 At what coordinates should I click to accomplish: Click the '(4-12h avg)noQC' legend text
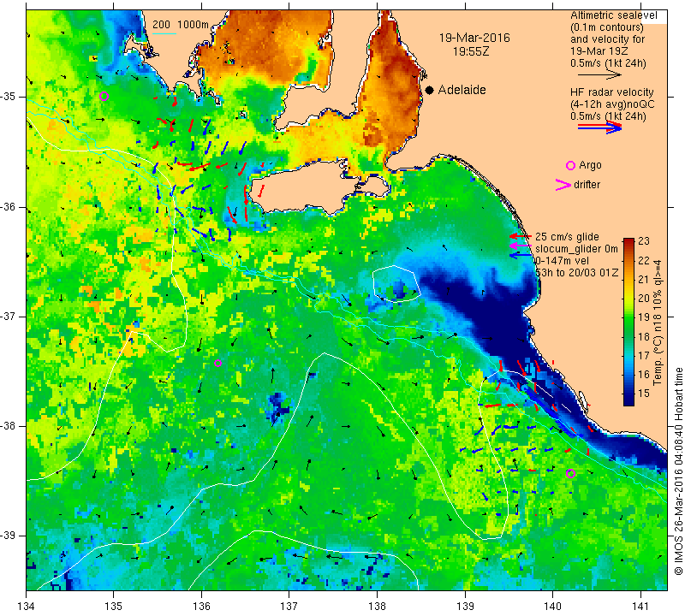[x=612, y=104]
